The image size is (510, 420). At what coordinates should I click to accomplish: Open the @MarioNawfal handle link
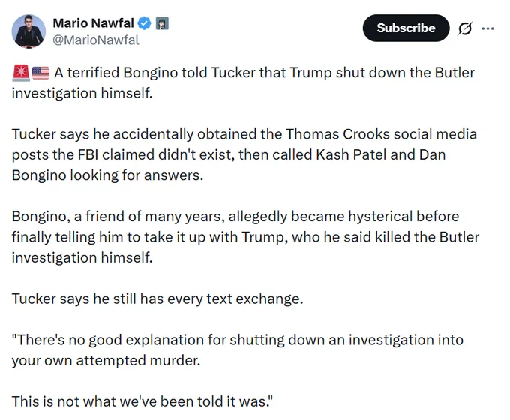[96, 40]
